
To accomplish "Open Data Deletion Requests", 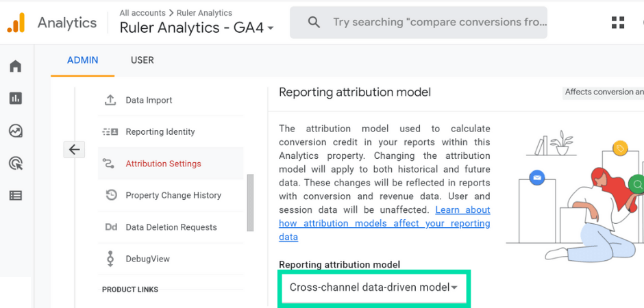I will coord(171,227).
